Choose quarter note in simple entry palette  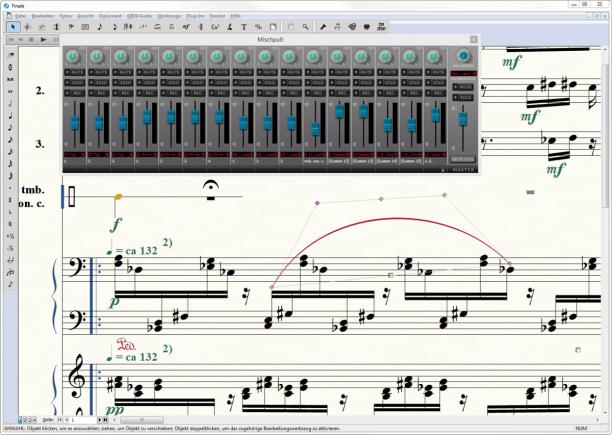11,115
